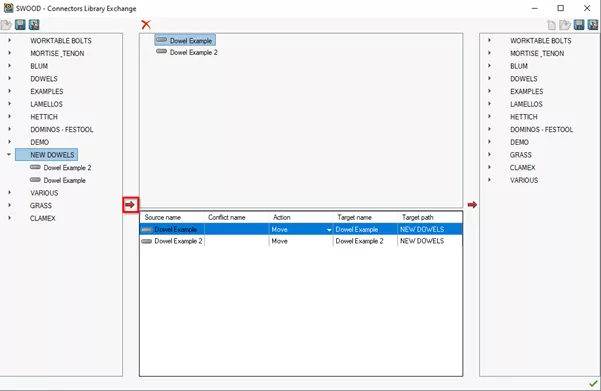
Task: Select Dowel Example in the middle transfer list
Action: coord(185,40)
